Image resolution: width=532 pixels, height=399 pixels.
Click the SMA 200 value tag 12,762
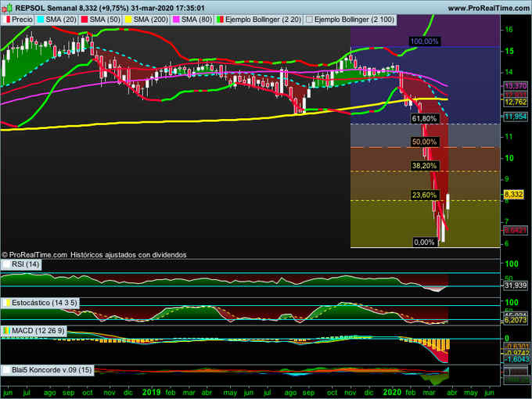pos(516,102)
